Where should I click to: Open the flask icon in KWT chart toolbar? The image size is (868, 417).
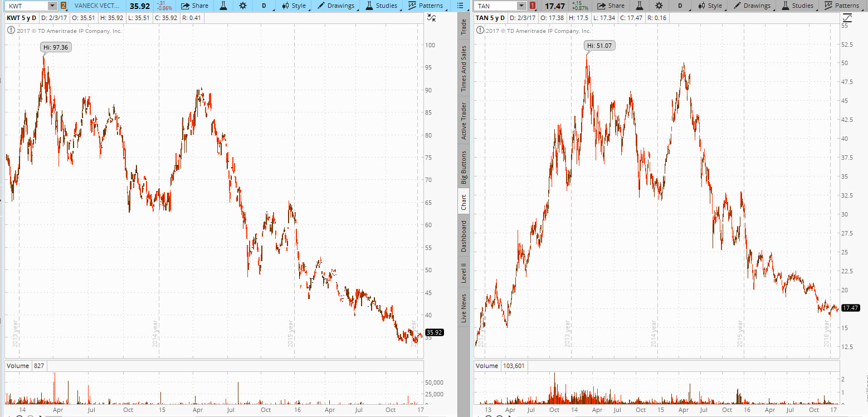click(223, 6)
